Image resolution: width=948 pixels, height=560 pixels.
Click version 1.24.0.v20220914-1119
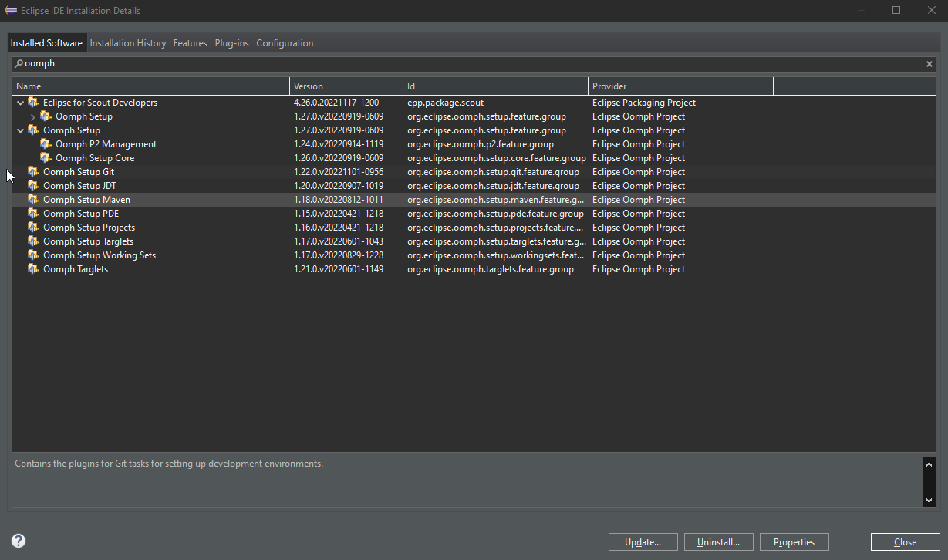[339, 144]
